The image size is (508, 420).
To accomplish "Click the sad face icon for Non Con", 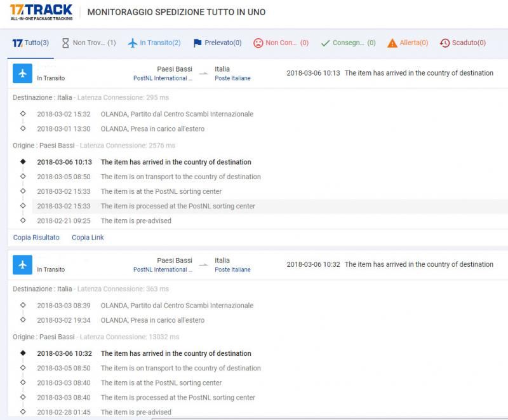I will [x=258, y=43].
